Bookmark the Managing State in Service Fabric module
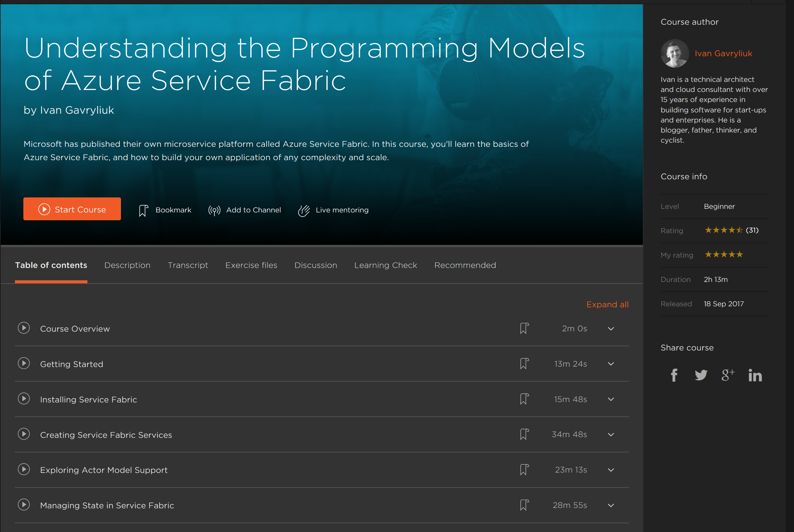794x532 pixels. click(524, 505)
